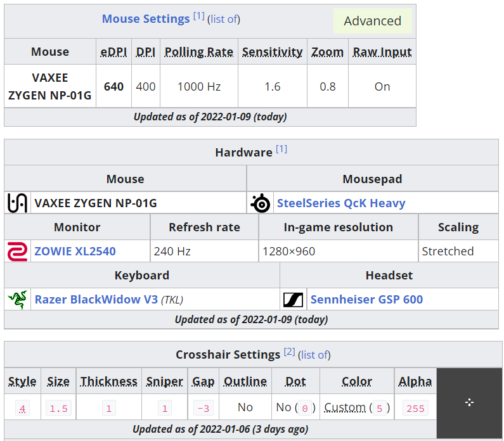Open Mouse Settings 'list of' link
504x441 pixels.
pos(224,19)
